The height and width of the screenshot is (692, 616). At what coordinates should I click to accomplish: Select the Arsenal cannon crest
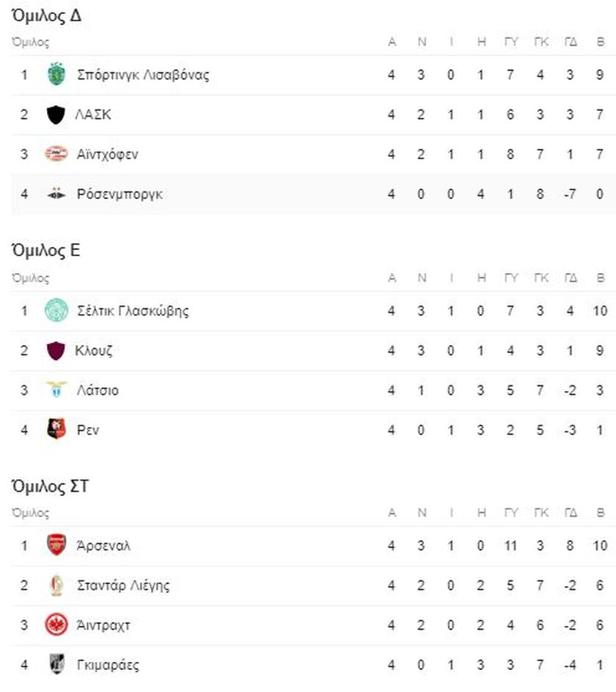click(56, 545)
